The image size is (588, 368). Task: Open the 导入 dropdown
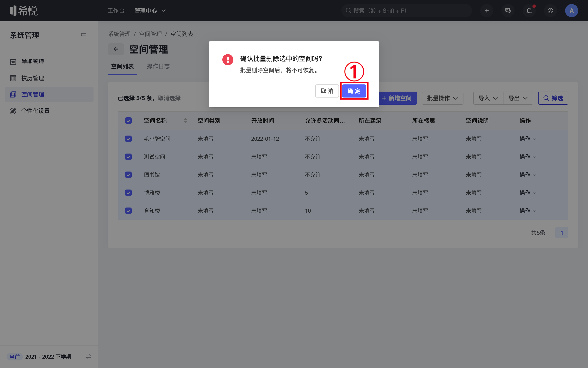(x=488, y=98)
